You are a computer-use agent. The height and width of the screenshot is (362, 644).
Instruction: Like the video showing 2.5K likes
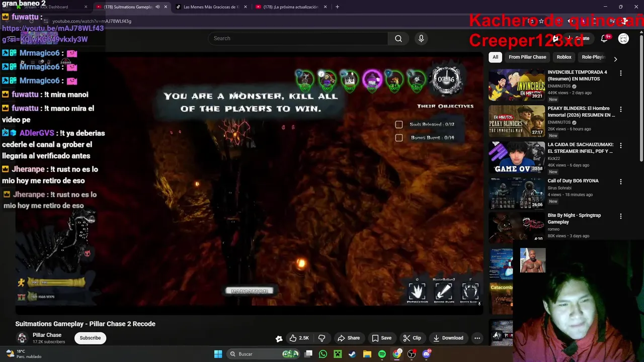[x=299, y=338]
